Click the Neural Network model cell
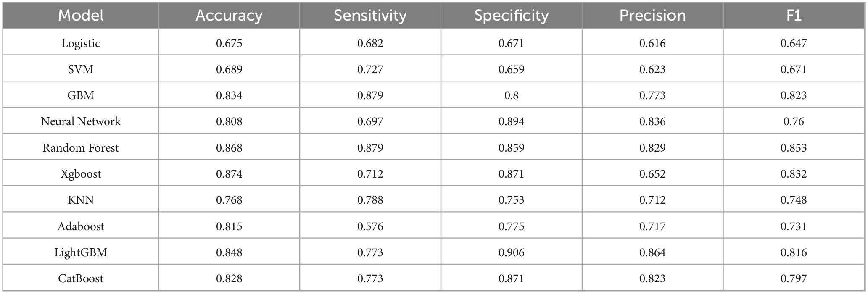The width and height of the screenshot is (868, 294). coord(81,121)
